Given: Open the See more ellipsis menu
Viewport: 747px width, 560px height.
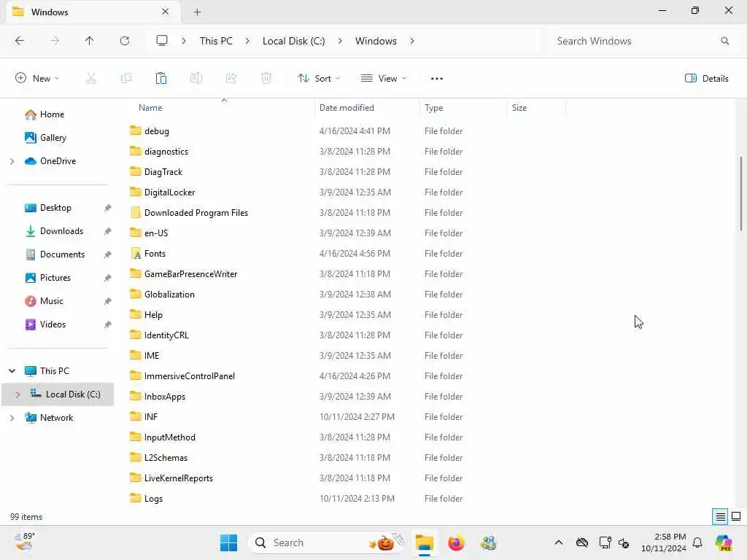Looking at the screenshot, I should 437,79.
